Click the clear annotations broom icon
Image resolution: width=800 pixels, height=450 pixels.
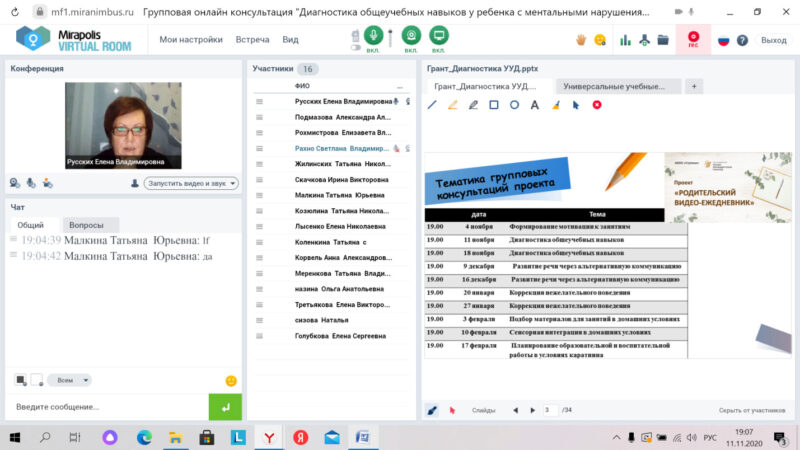[556, 105]
